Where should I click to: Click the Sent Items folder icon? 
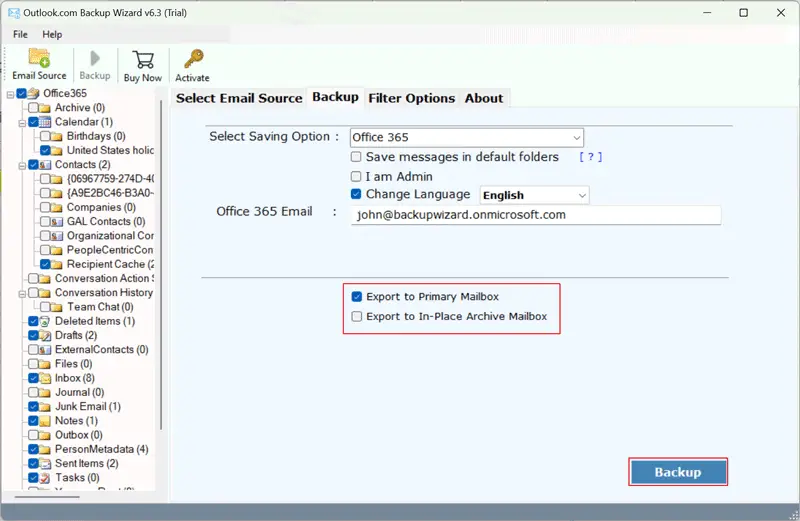pyautogui.click(x=45, y=463)
